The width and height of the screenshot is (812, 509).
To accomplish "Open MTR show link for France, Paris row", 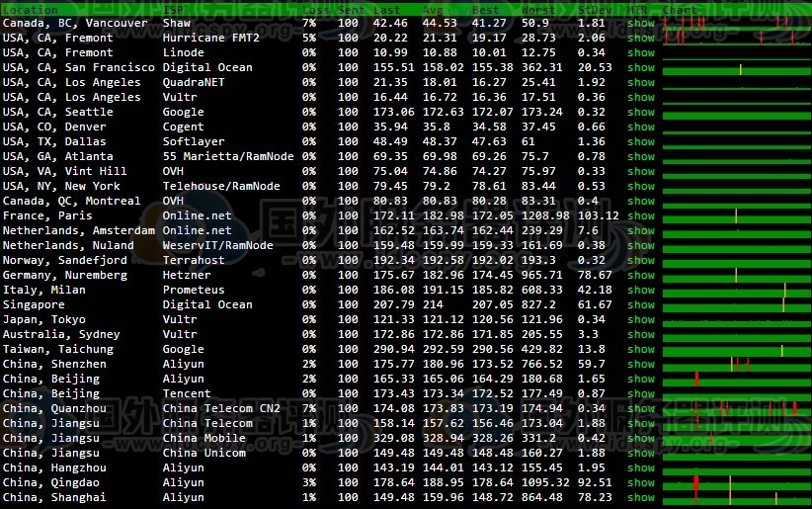I will point(640,215).
